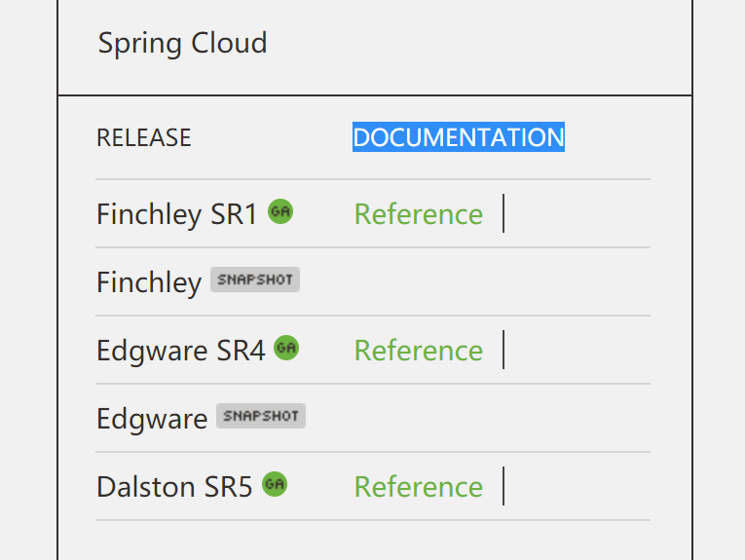Click the GA badge beside Edgware SR4
The width and height of the screenshot is (745, 560).
(286, 348)
